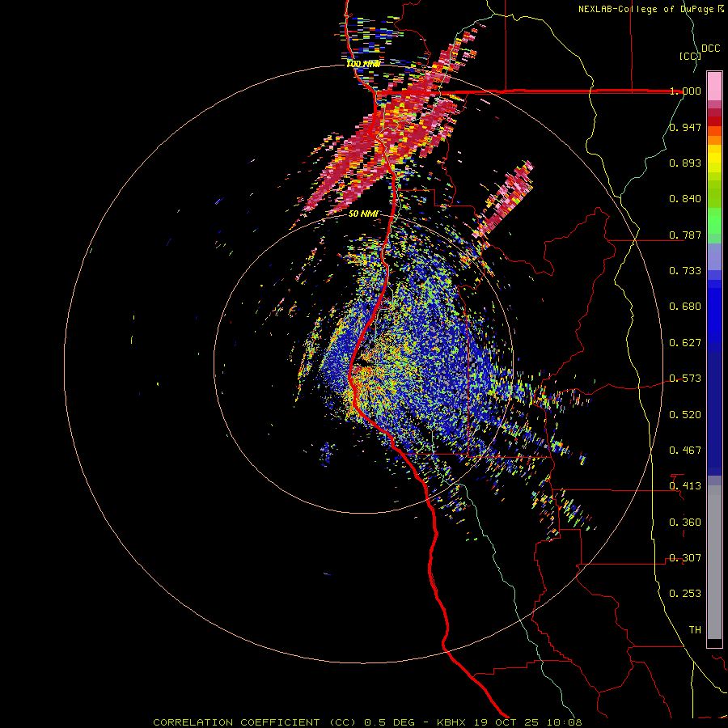This screenshot has width=728, height=728.
Task: Click the (CC) units label above color bar
Action: (x=691, y=56)
